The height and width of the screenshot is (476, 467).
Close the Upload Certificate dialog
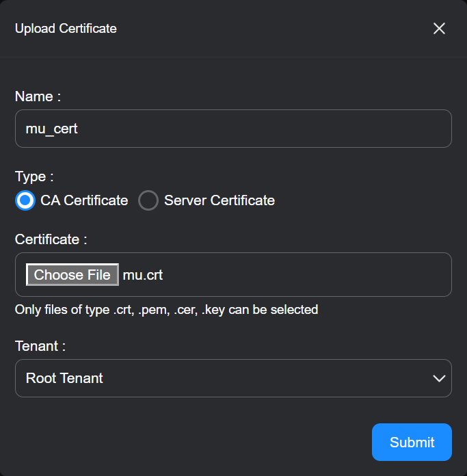pyautogui.click(x=439, y=28)
